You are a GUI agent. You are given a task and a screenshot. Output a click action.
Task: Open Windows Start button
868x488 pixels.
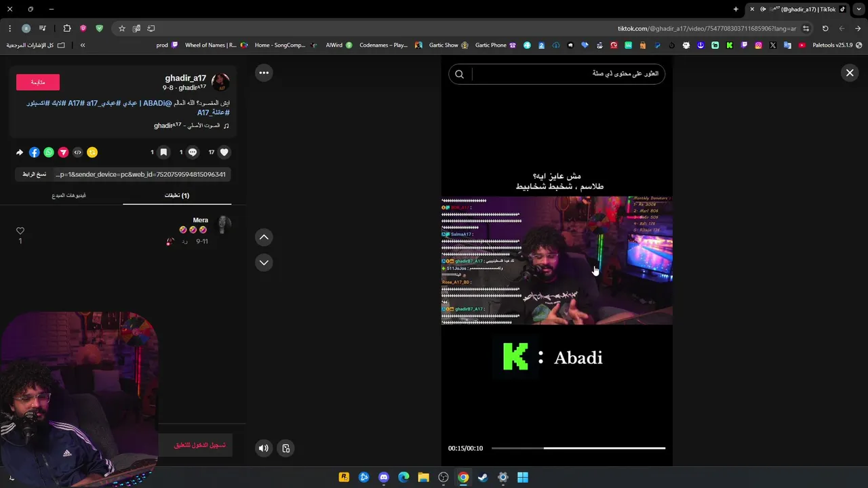pos(523,477)
